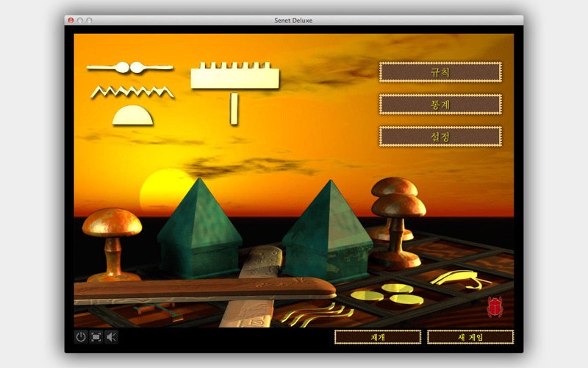Open the 설정 (settings) button
This screenshot has width=588, height=368.
(x=440, y=136)
